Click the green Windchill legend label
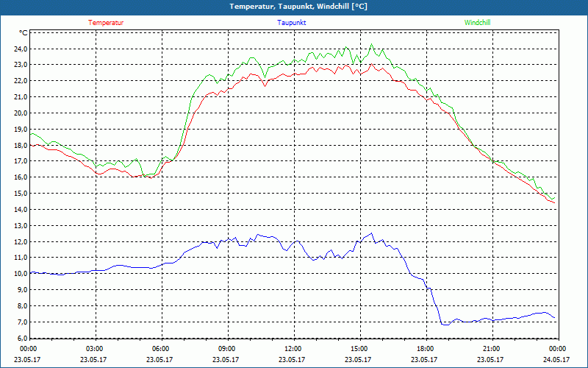The image size is (588, 368). click(477, 23)
